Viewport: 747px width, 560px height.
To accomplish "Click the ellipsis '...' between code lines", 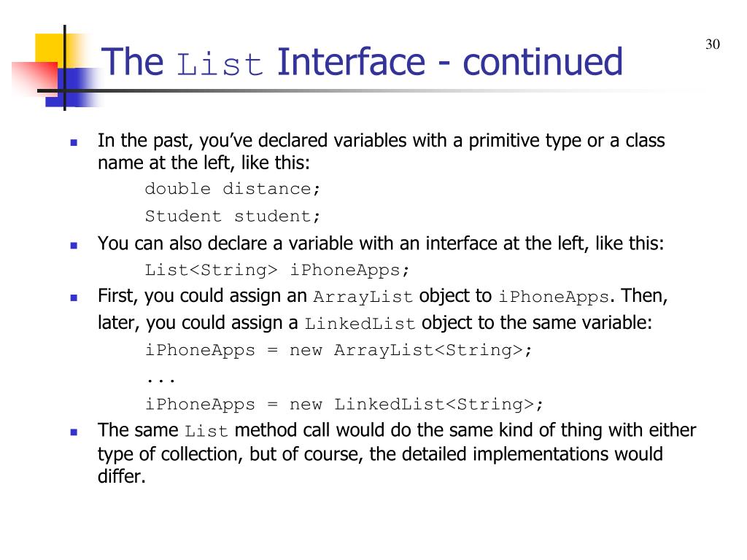I will tap(160, 380).
